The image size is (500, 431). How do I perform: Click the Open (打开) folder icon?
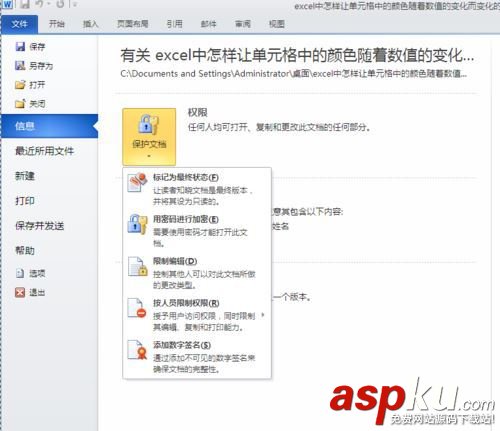tap(20, 85)
